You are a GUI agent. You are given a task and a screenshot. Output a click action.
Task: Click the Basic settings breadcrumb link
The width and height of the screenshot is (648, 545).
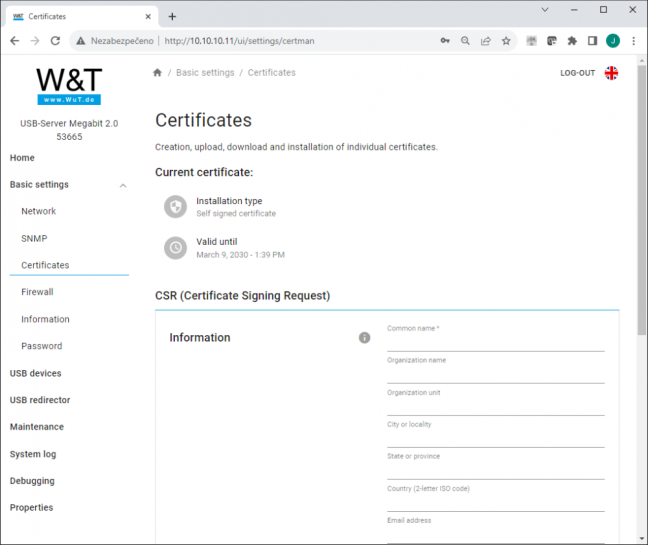point(205,73)
